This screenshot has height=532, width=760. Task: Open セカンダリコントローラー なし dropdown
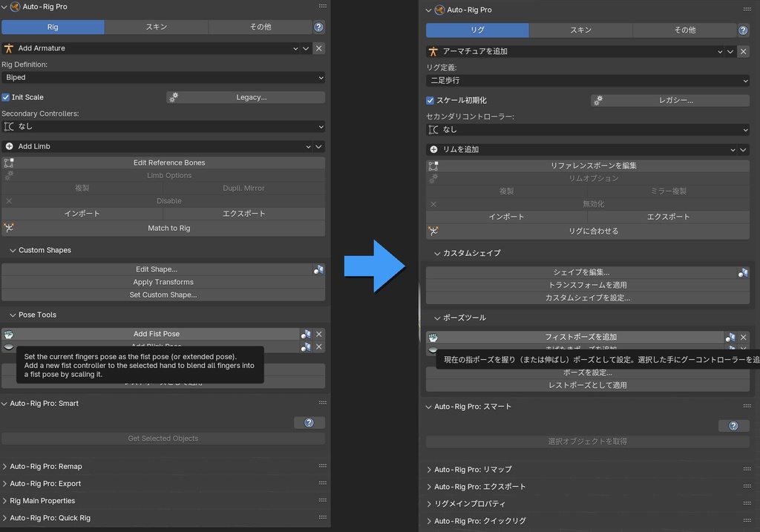click(x=588, y=130)
